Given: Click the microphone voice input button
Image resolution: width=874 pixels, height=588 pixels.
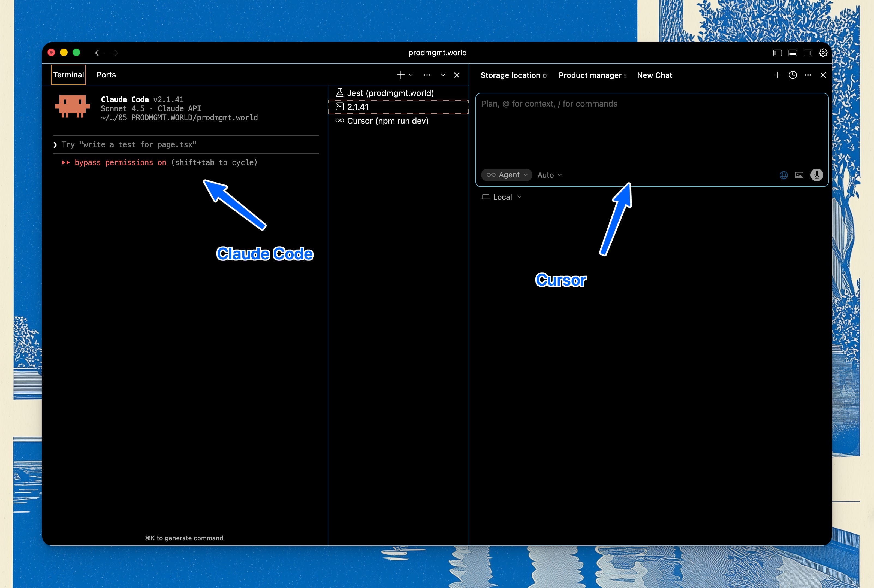Looking at the screenshot, I should point(816,175).
